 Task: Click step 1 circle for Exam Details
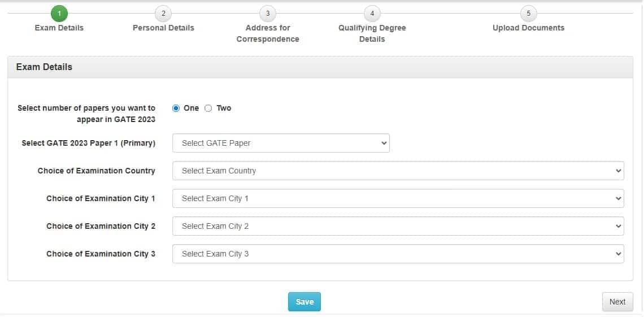[x=59, y=14]
